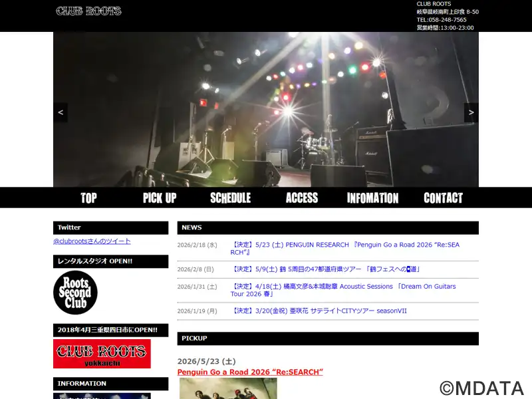Open ACCESS navigation item

(302, 198)
